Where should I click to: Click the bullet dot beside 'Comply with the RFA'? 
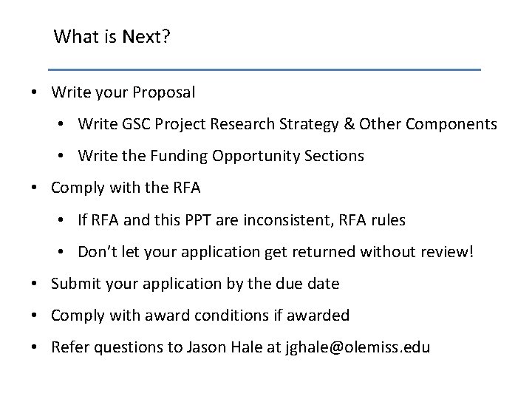pos(34,187)
